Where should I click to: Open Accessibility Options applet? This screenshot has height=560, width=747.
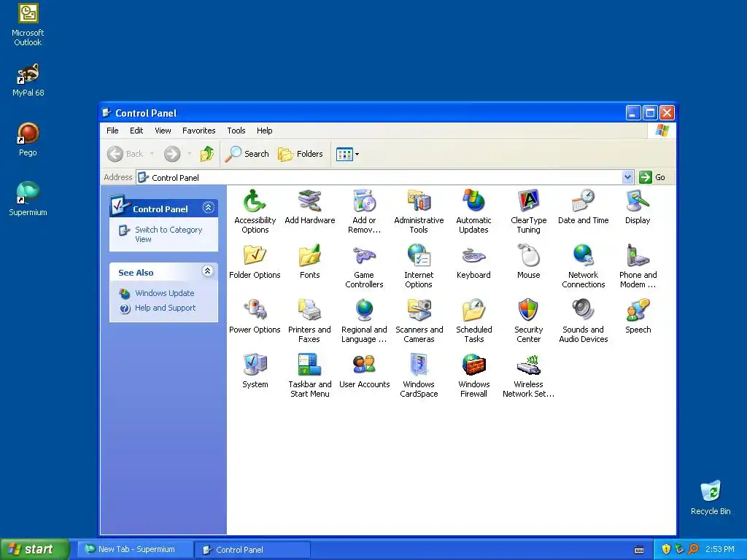pyautogui.click(x=255, y=211)
